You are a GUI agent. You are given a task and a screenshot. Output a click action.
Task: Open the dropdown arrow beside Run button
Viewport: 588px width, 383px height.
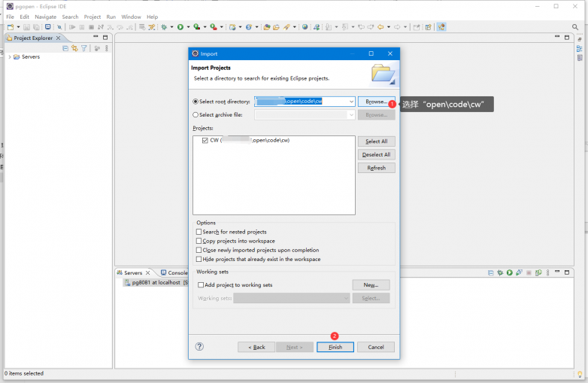coord(187,27)
